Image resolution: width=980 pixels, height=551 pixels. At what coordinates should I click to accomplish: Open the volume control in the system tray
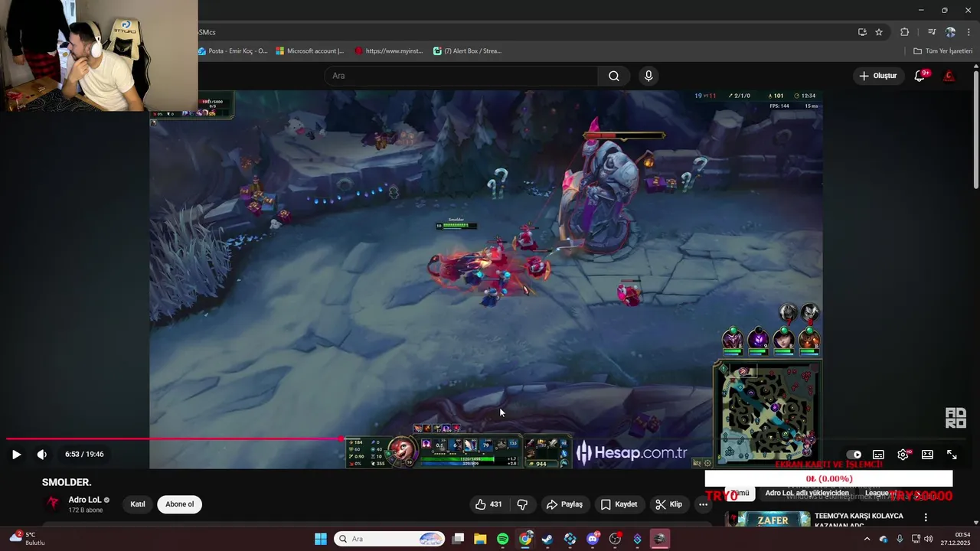(928, 539)
